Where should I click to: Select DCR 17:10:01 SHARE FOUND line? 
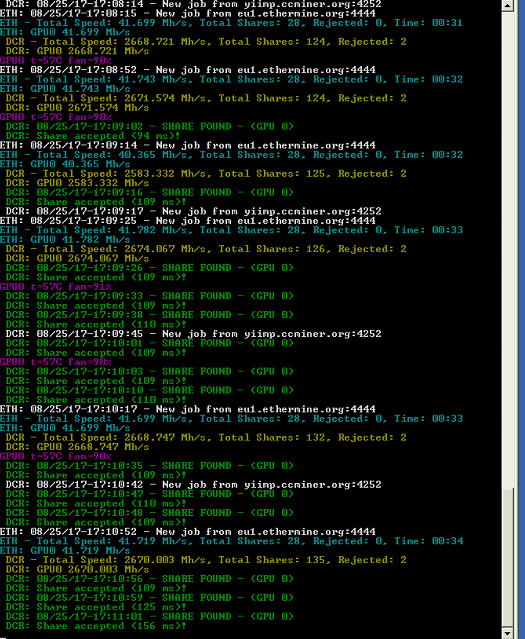point(150,343)
